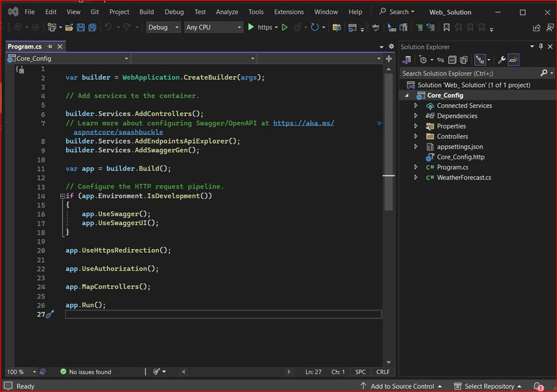The image size is (557, 392).
Task: Click the aka.ms swashbuckle link in code
Action: coord(303,123)
